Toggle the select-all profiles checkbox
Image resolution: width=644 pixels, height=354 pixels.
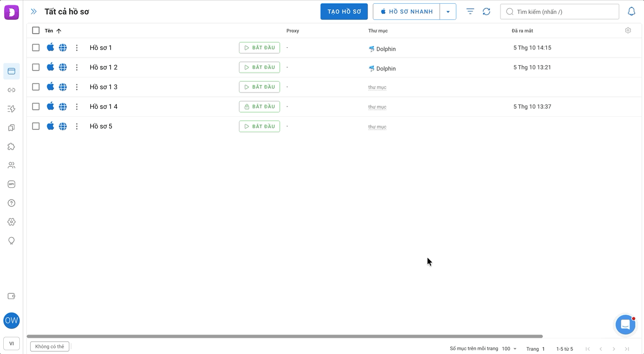(x=35, y=31)
